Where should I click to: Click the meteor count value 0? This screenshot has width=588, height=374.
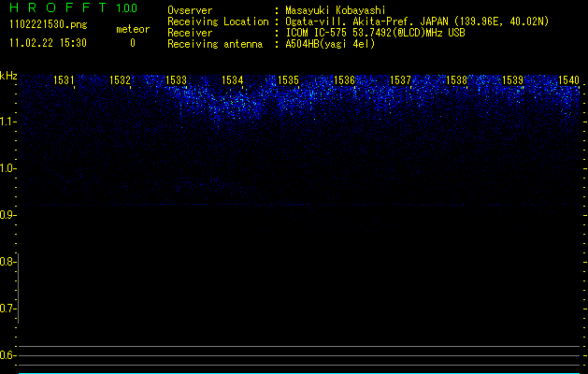(x=133, y=43)
